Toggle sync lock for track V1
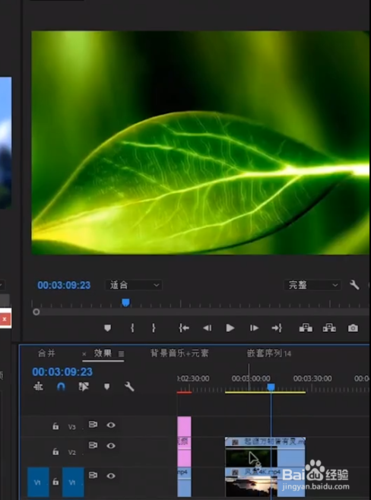The height and width of the screenshot is (500, 371). [x=93, y=475]
